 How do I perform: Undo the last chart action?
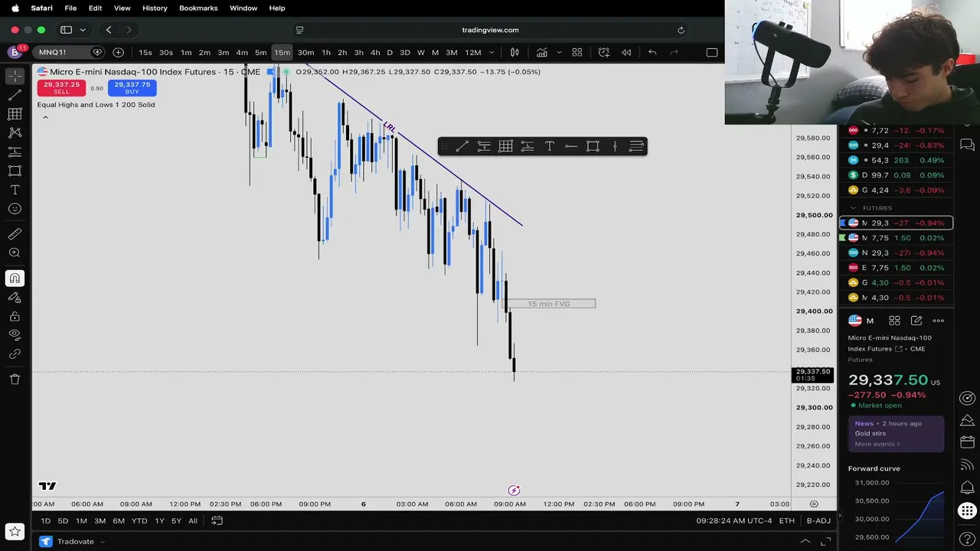652,52
